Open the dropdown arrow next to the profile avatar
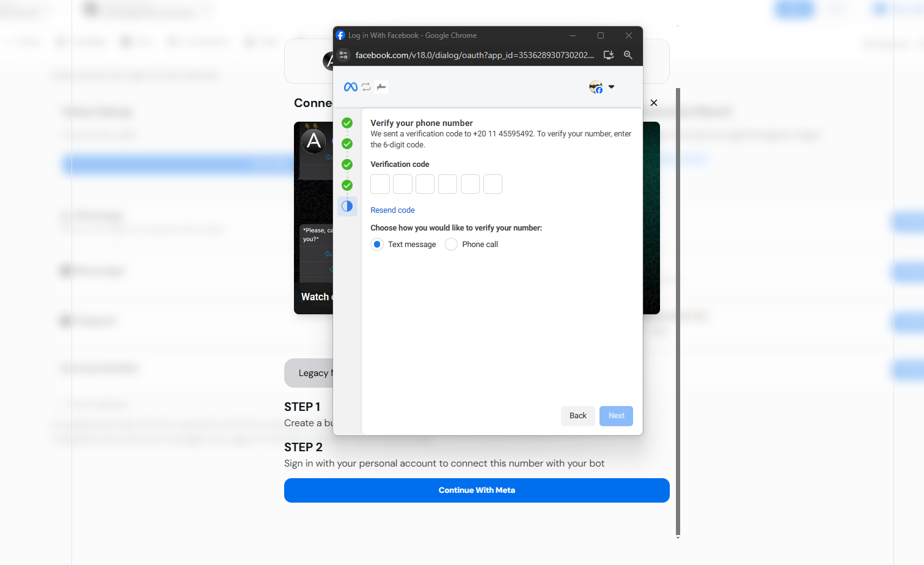 (611, 87)
